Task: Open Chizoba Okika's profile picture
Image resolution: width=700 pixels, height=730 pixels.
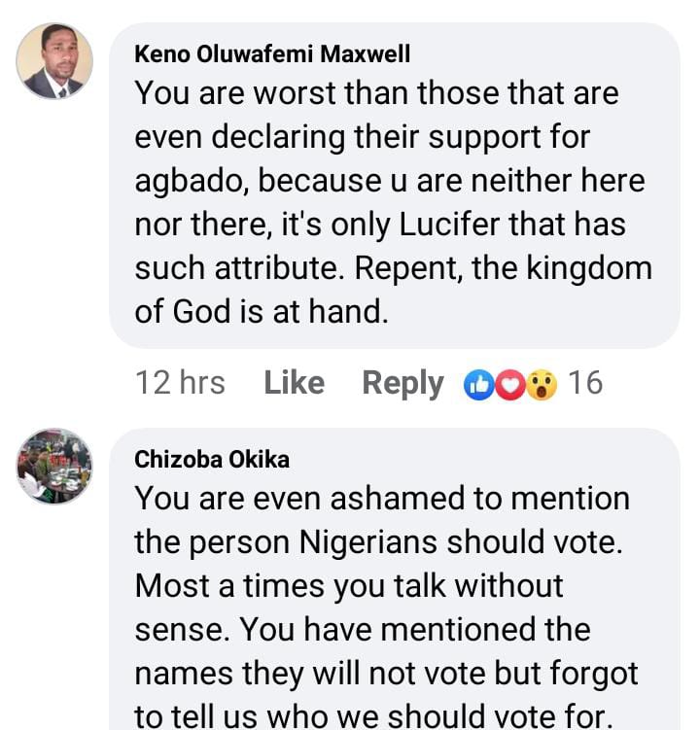Action: [x=54, y=466]
